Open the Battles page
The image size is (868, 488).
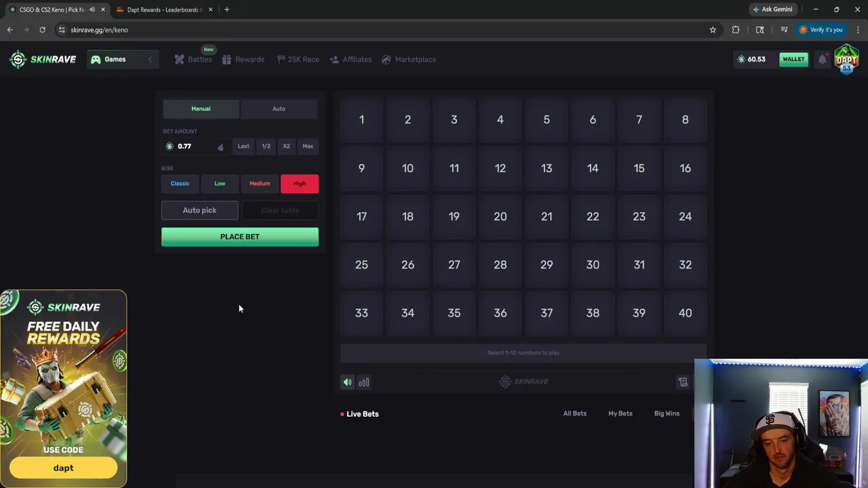pos(193,60)
